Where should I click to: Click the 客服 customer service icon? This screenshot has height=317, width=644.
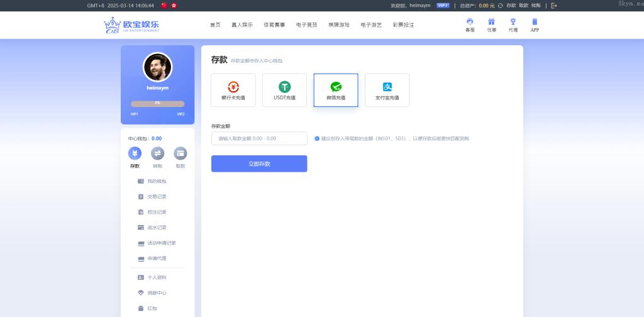470,22
